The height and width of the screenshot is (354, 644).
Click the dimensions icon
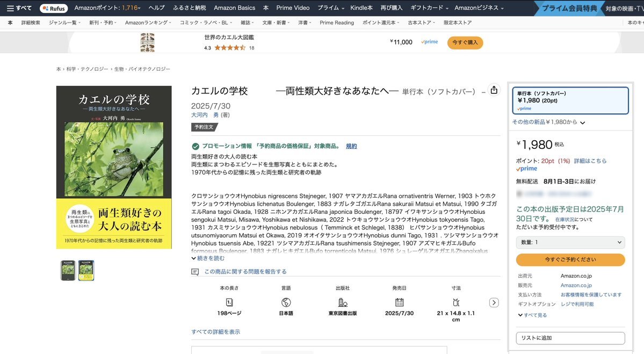(x=456, y=302)
